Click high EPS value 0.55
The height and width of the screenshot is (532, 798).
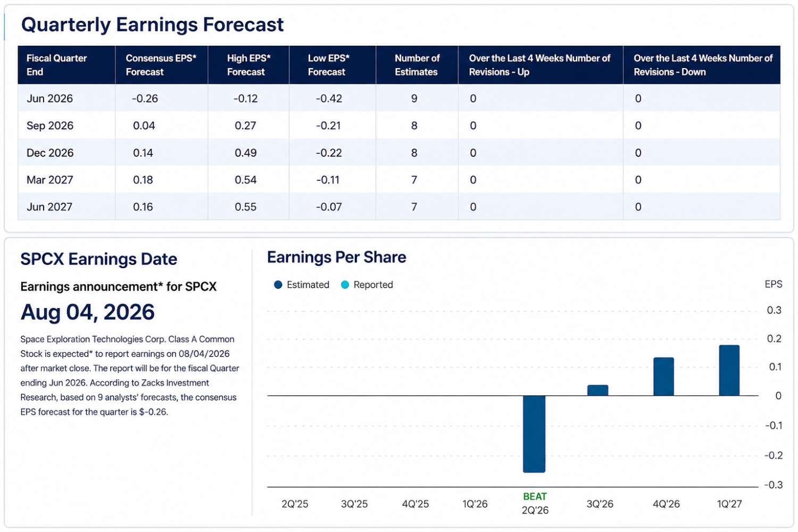[x=245, y=207]
